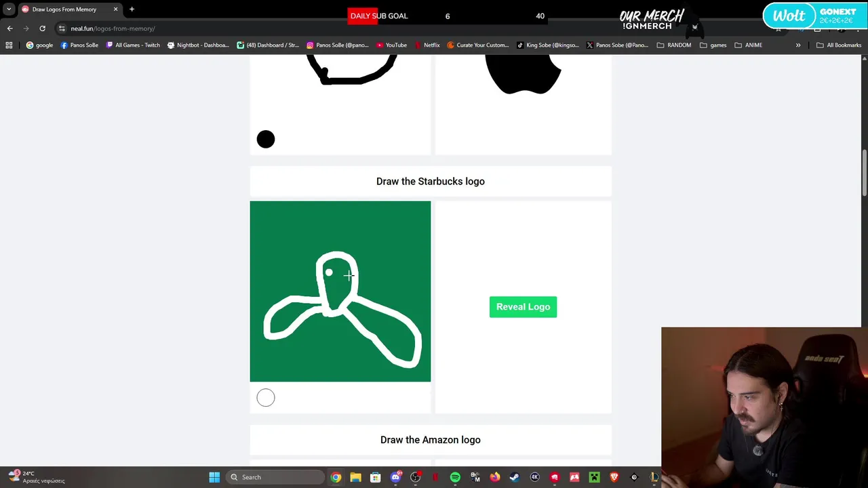
Task: Open the 4K downloader taskbar icon
Action: coord(534,477)
